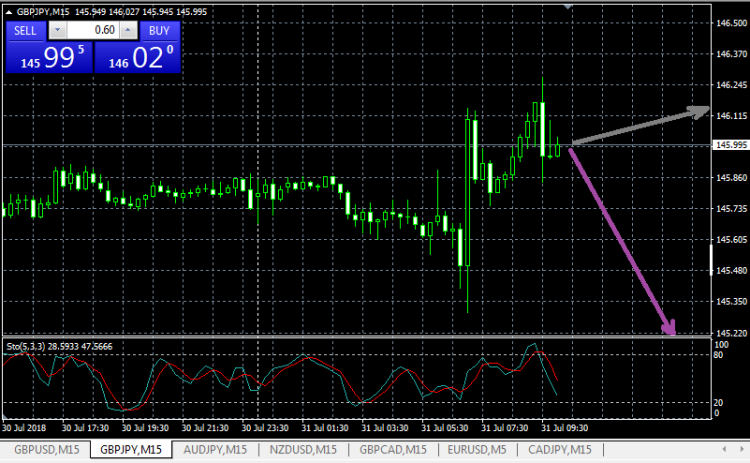Image resolution: width=750 pixels, height=463 pixels.
Task: Open the EURUSD,M5 chart tab
Action: [477, 450]
